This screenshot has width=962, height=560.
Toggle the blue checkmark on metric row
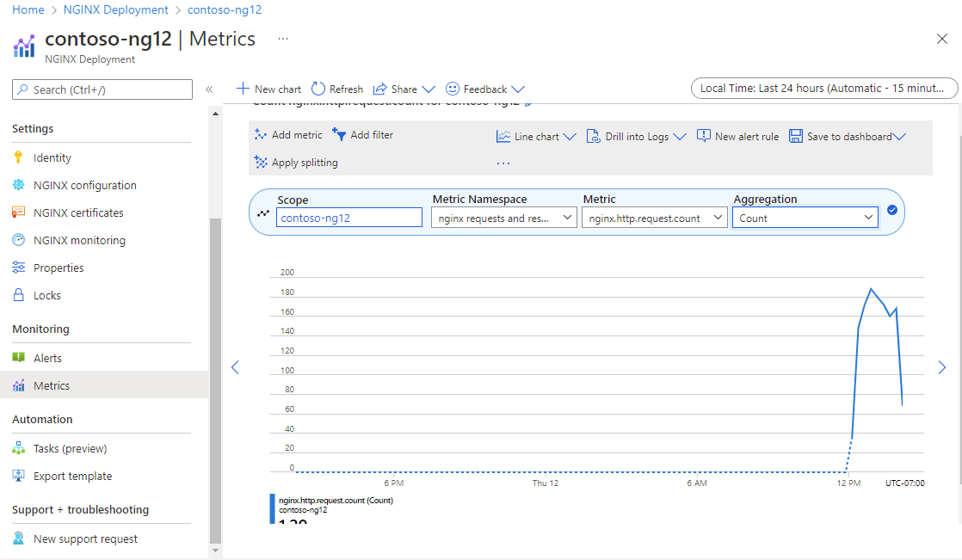tap(892, 210)
